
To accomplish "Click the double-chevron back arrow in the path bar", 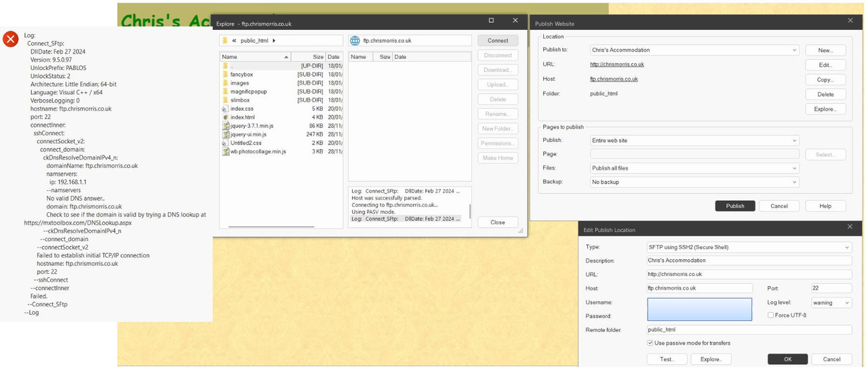I will pyautogui.click(x=234, y=41).
